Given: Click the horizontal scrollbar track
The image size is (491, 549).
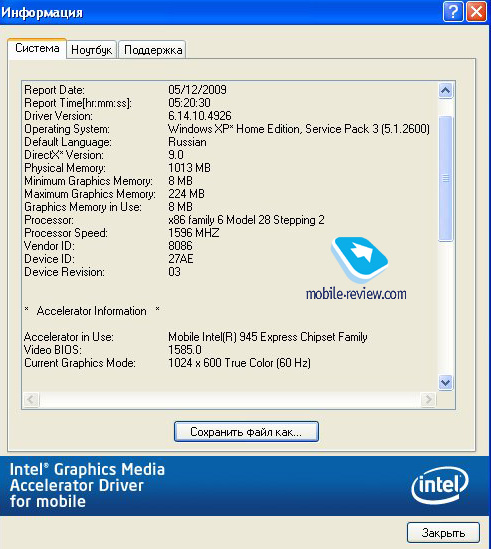Looking at the screenshot, I should [230, 399].
